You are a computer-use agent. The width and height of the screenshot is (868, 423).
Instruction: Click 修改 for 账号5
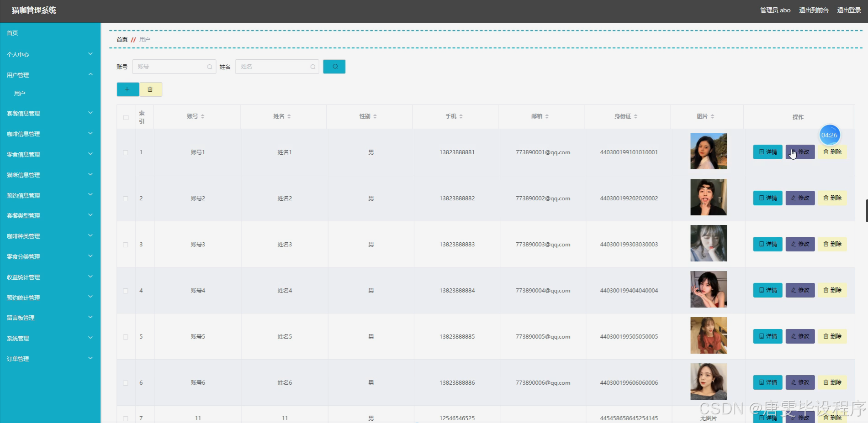point(800,336)
